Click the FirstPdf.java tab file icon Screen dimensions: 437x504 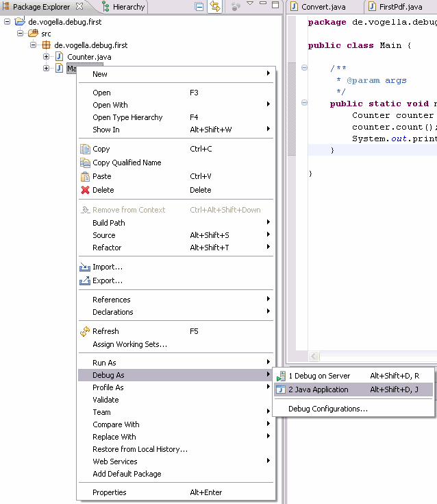click(x=372, y=6)
